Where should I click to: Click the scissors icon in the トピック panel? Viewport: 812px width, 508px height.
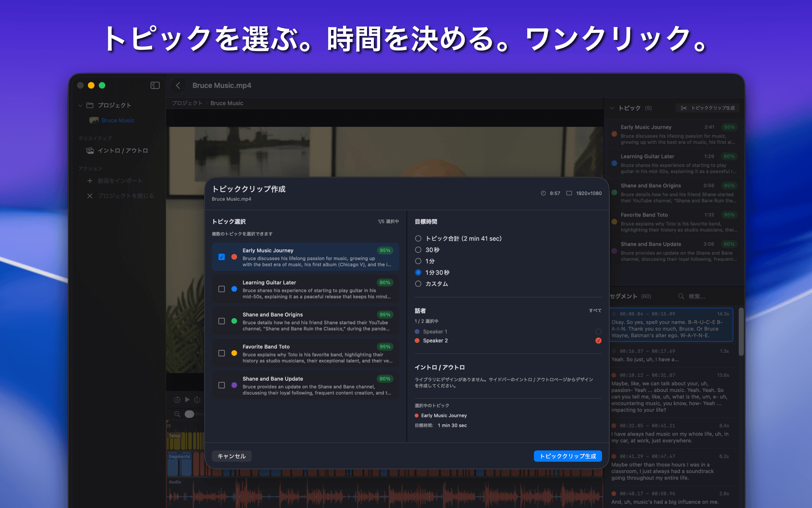(x=683, y=108)
